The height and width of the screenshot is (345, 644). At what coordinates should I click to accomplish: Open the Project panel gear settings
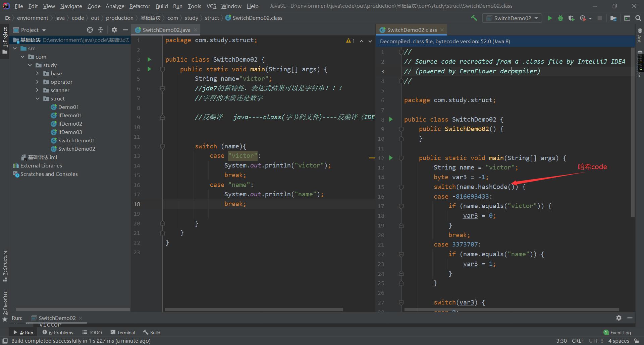click(114, 30)
